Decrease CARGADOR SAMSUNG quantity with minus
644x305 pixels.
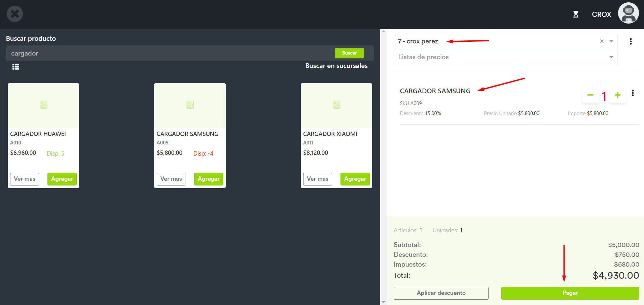tap(590, 95)
